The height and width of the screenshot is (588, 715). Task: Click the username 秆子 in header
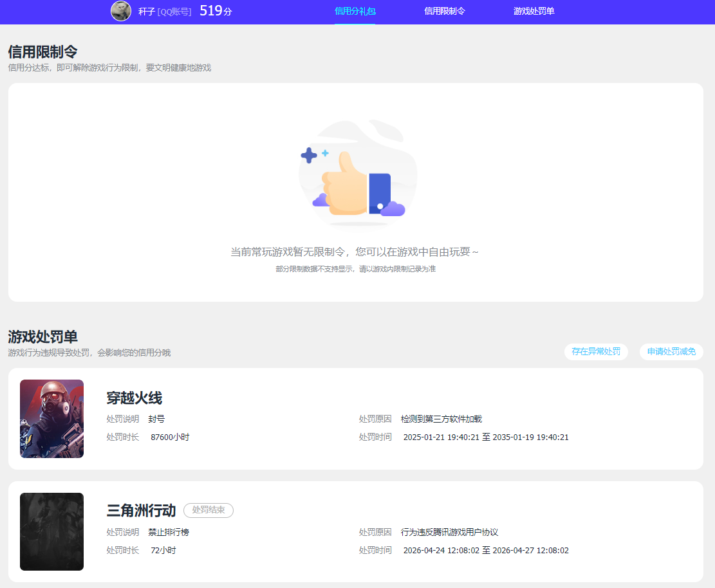[147, 12]
